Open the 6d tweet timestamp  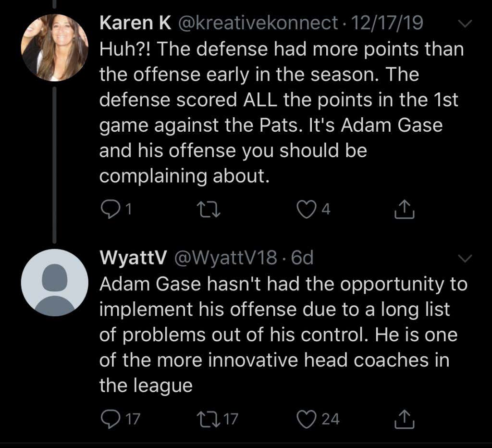pos(303,259)
